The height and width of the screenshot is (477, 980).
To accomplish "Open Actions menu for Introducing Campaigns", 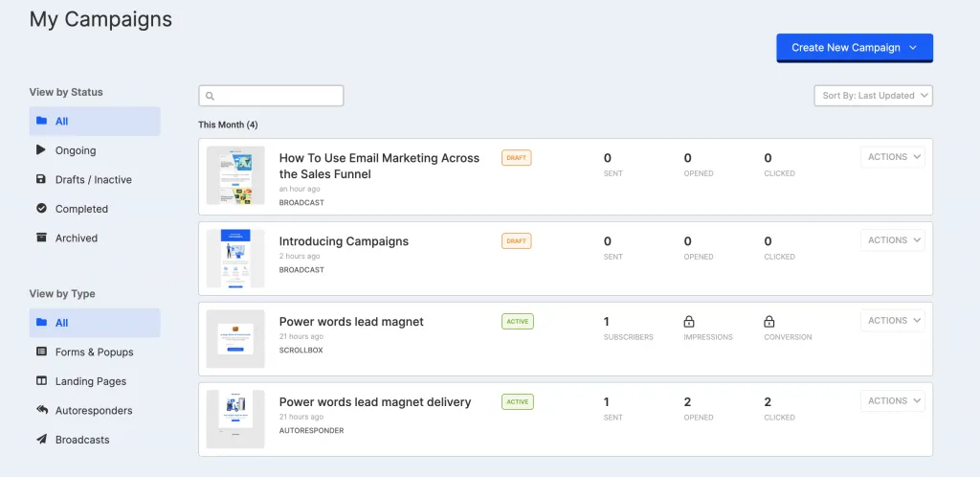I will [x=893, y=240].
